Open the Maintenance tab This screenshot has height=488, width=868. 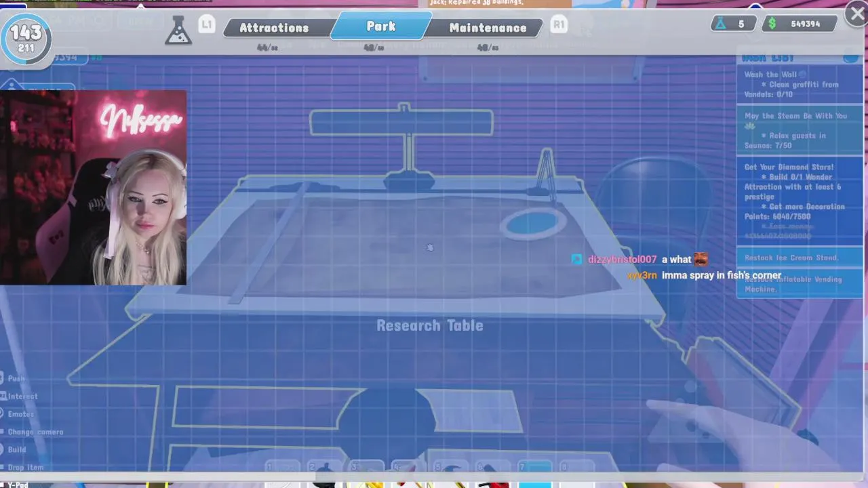click(x=488, y=28)
